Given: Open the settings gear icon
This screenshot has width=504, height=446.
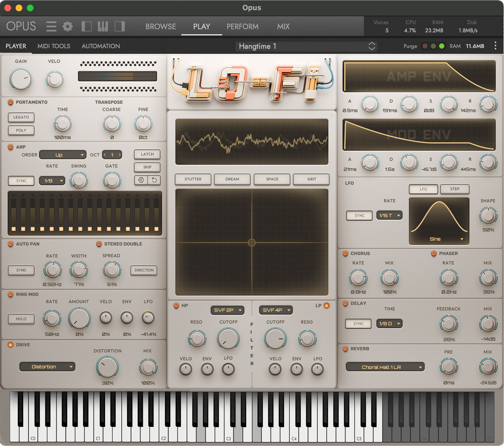Looking at the screenshot, I should (x=67, y=26).
